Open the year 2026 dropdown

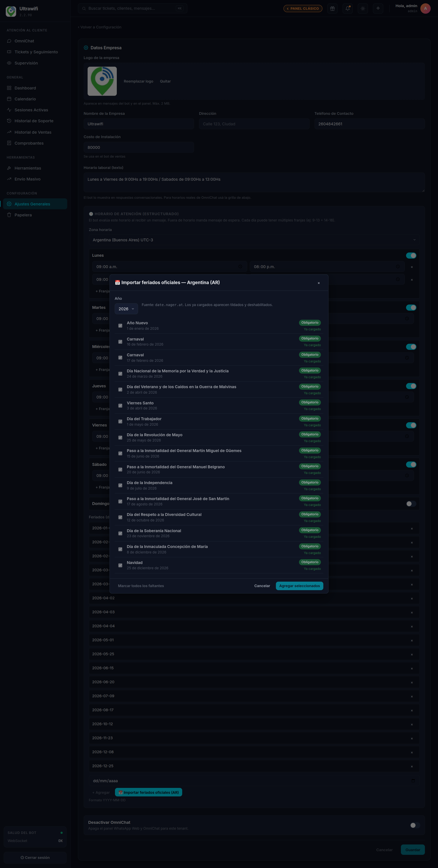click(126, 309)
